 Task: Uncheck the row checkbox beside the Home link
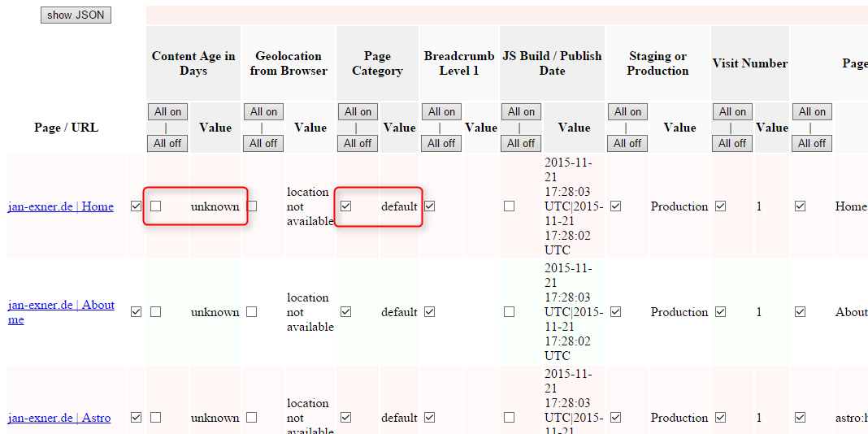[137, 206]
